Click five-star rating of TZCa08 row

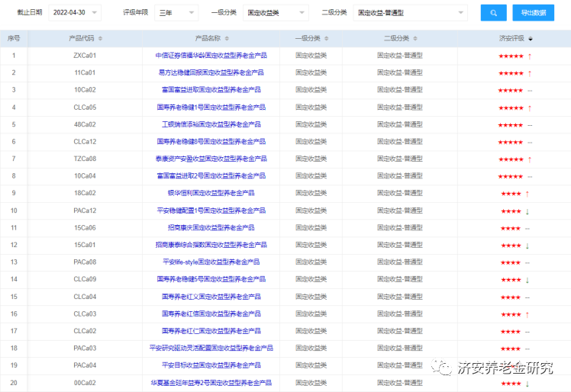[511, 159]
